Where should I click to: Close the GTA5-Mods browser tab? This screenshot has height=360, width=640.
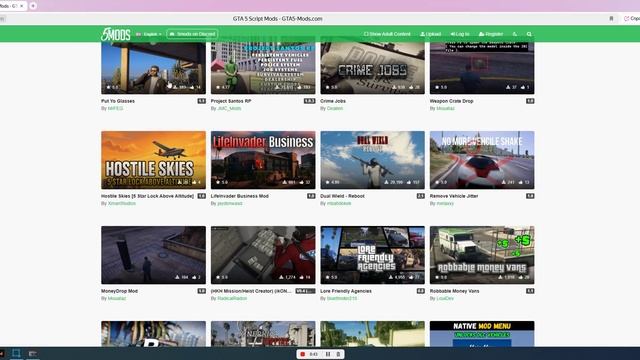point(22,6)
